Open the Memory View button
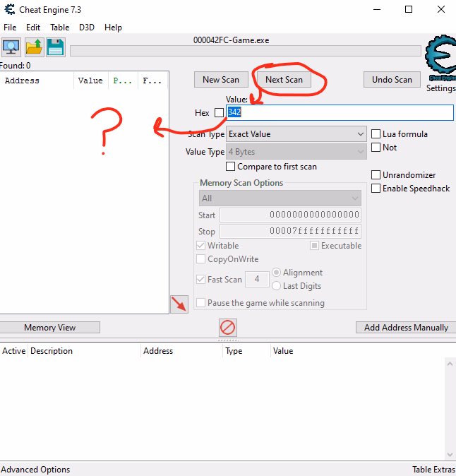The image size is (456, 476). [x=49, y=328]
